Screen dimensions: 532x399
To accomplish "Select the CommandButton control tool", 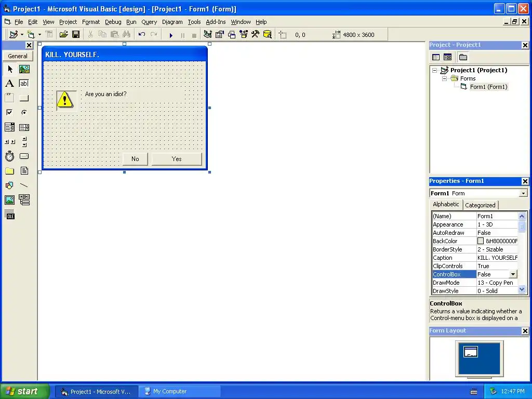I will click(x=24, y=98).
